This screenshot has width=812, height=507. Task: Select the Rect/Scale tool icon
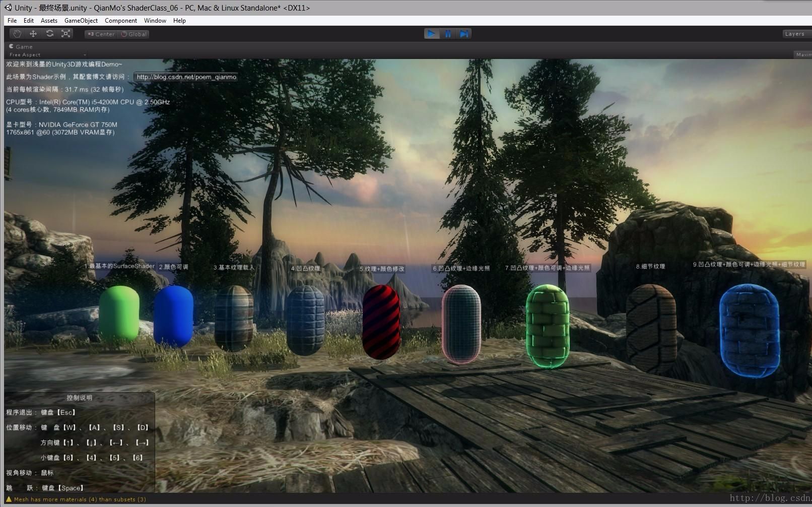click(66, 33)
